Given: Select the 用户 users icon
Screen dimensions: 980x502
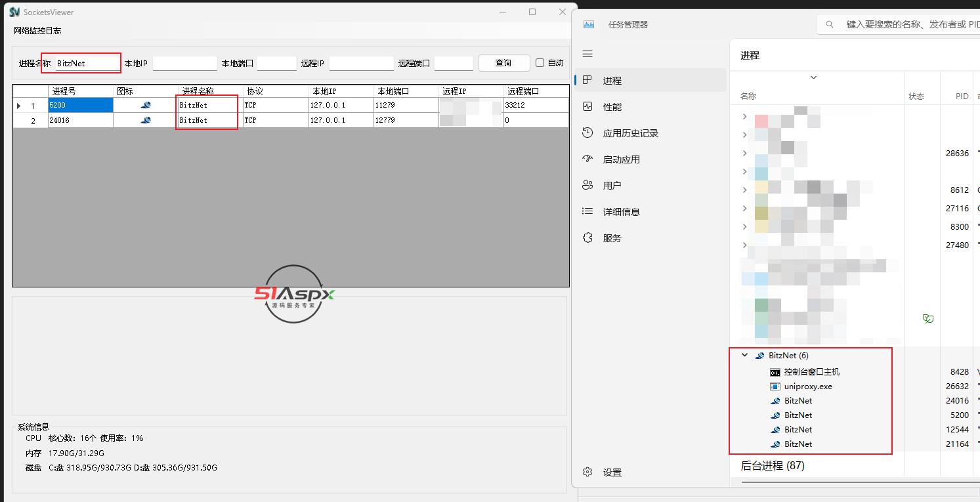Looking at the screenshot, I should click(x=587, y=185).
